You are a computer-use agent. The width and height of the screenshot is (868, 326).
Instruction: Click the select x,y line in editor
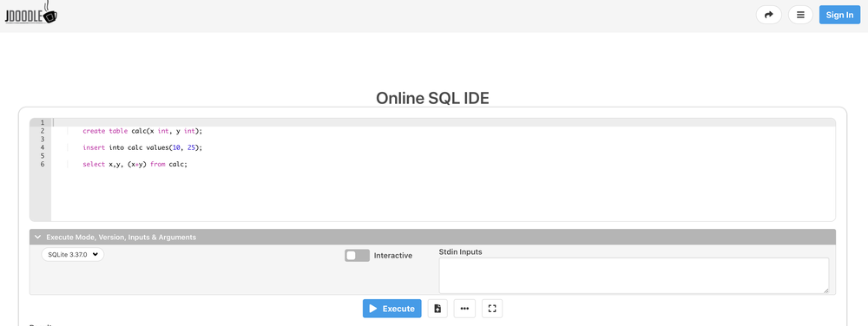tap(135, 164)
